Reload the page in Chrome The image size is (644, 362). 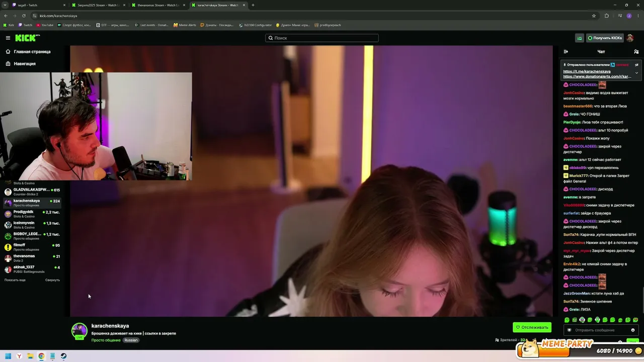click(24, 16)
